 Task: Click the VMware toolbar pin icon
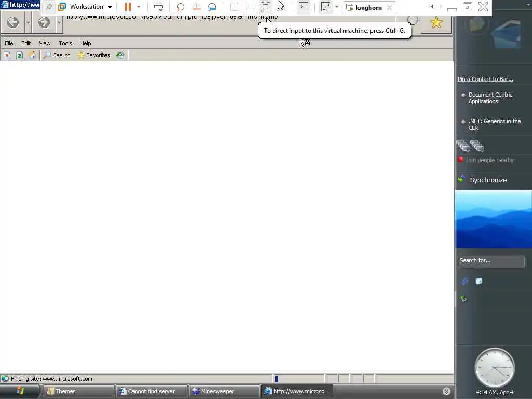click(x=49, y=7)
